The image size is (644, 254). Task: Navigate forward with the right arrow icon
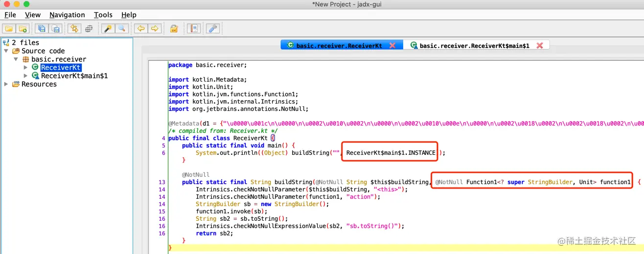click(155, 28)
